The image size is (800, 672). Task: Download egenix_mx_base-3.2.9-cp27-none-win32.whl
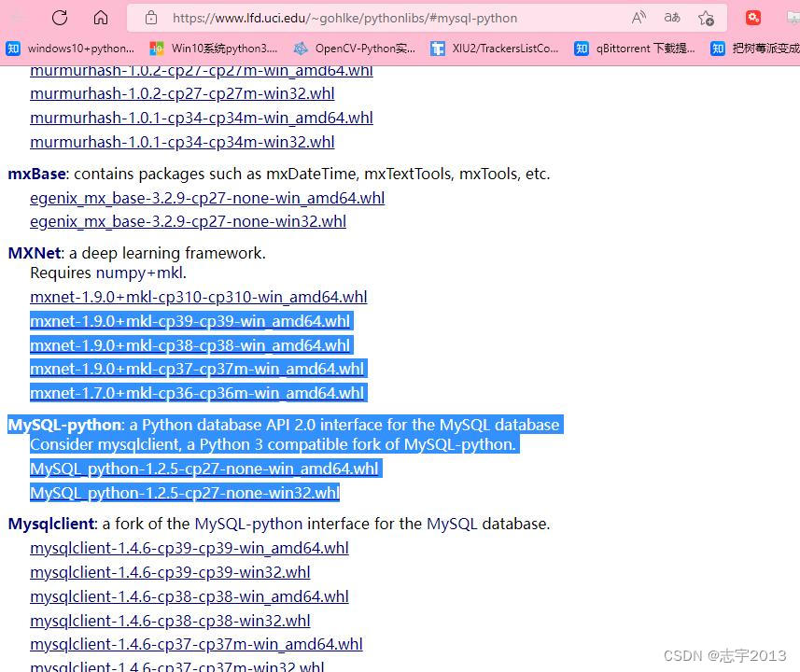(x=188, y=221)
